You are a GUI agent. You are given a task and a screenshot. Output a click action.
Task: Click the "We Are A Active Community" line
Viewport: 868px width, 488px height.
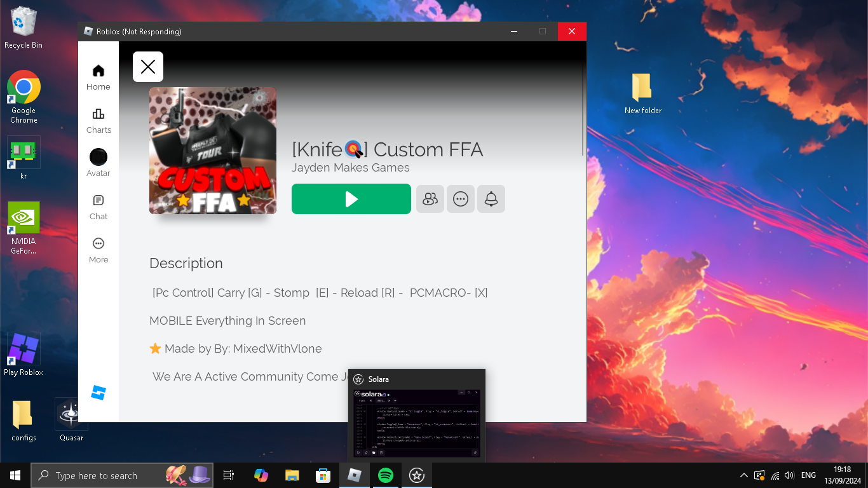(x=250, y=377)
